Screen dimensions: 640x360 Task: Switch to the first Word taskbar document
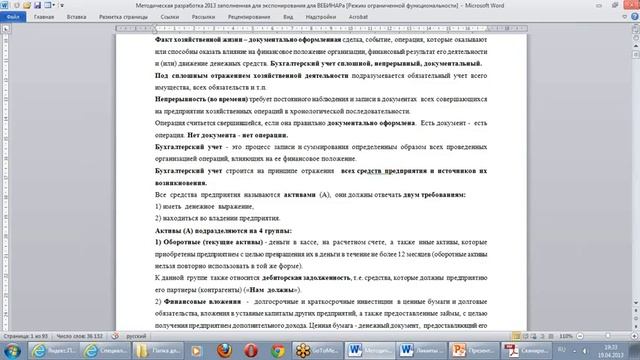370,351
